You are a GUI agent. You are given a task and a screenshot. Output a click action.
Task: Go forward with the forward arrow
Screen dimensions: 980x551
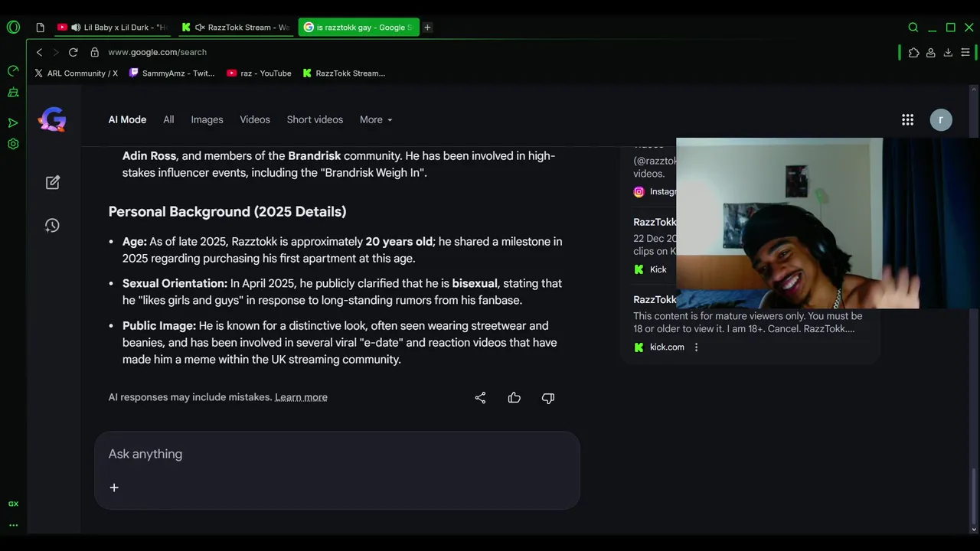point(55,52)
